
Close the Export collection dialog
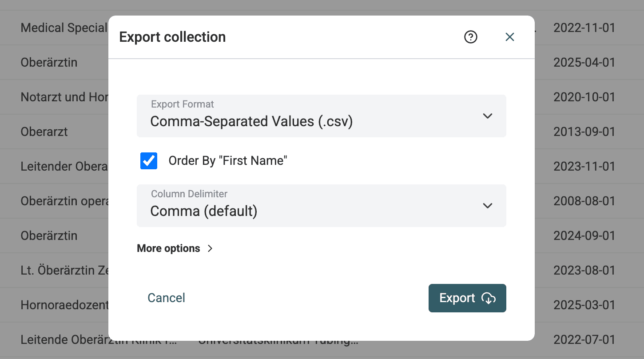[509, 37]
